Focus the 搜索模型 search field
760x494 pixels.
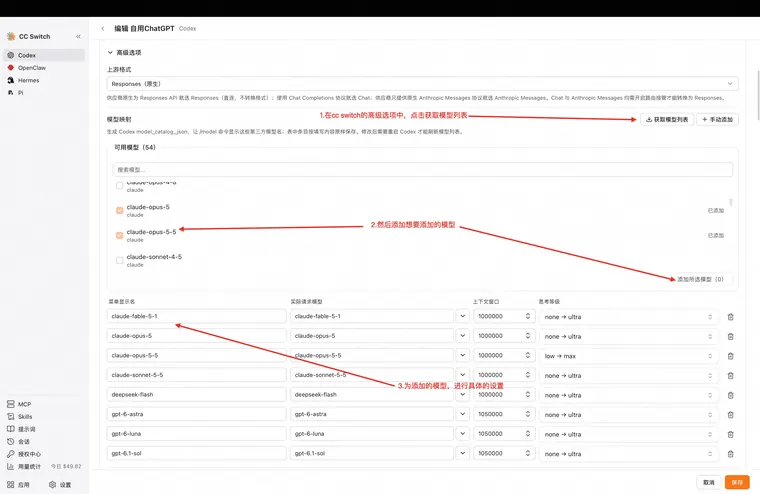point(422,170)
